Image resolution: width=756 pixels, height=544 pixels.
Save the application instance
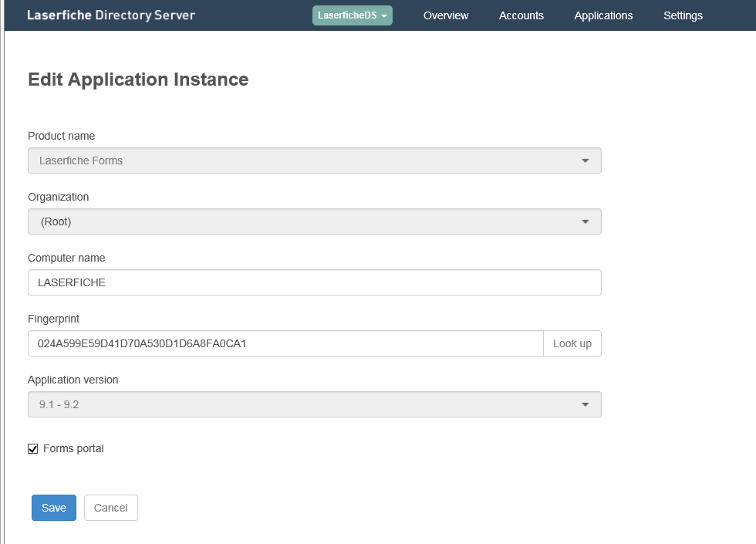pyautogui.click(x=54, y=508)
